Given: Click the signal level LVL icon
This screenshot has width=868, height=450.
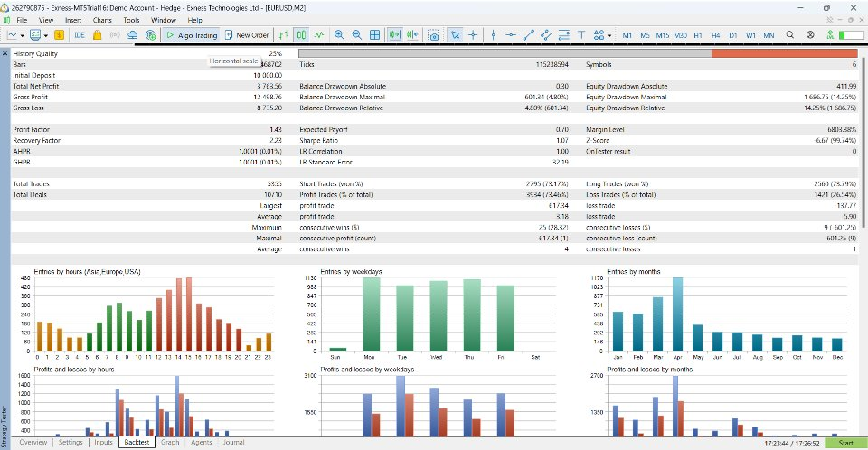Looking at the screenshot, I should tap(830, 35).
